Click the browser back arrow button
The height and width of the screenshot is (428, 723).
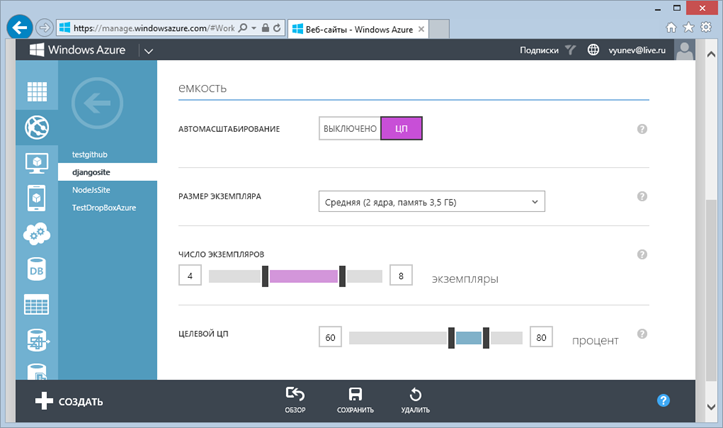coord(19,28)
